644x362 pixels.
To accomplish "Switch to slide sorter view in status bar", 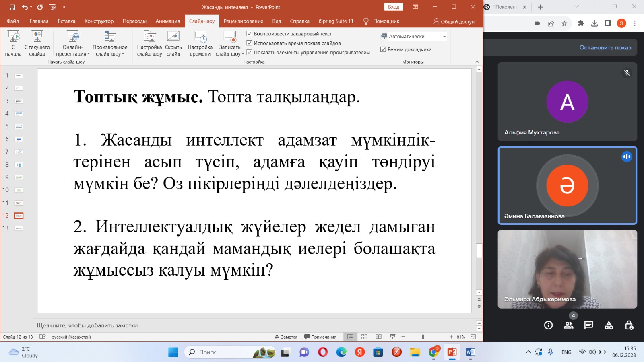I will tap(364, 337).
